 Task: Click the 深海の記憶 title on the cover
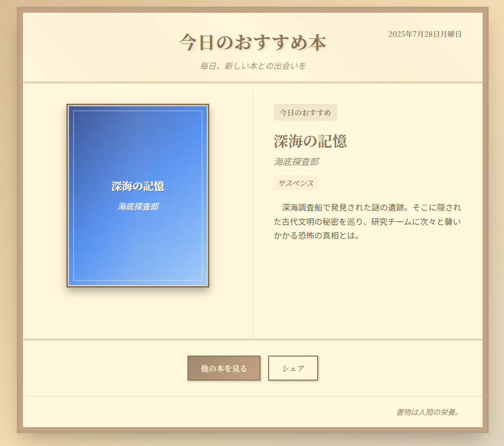138,186
